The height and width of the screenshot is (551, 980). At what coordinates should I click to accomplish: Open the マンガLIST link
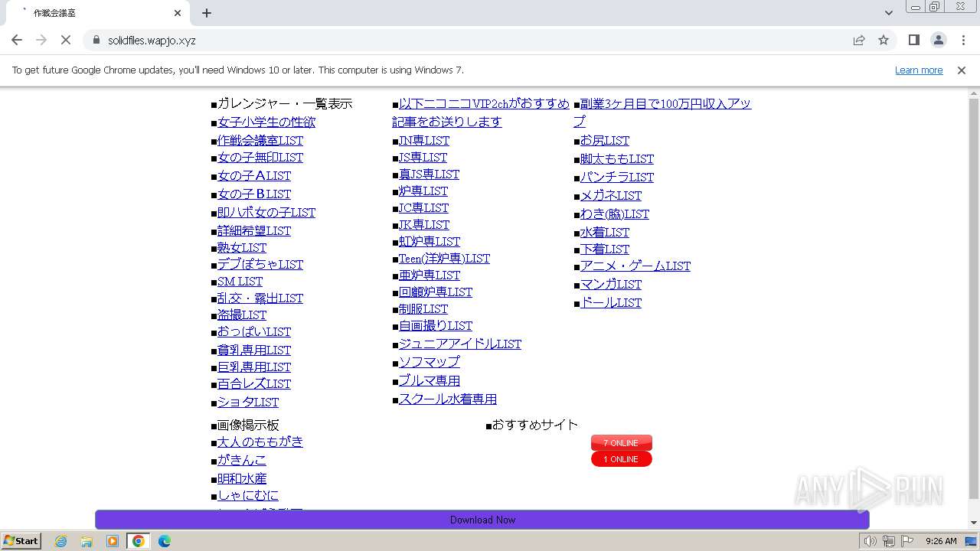[x=611, y=284]
